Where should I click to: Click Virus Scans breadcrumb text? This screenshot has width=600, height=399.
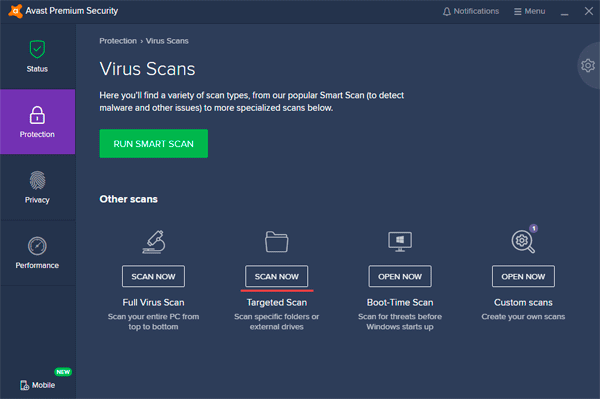coord(167,41)
